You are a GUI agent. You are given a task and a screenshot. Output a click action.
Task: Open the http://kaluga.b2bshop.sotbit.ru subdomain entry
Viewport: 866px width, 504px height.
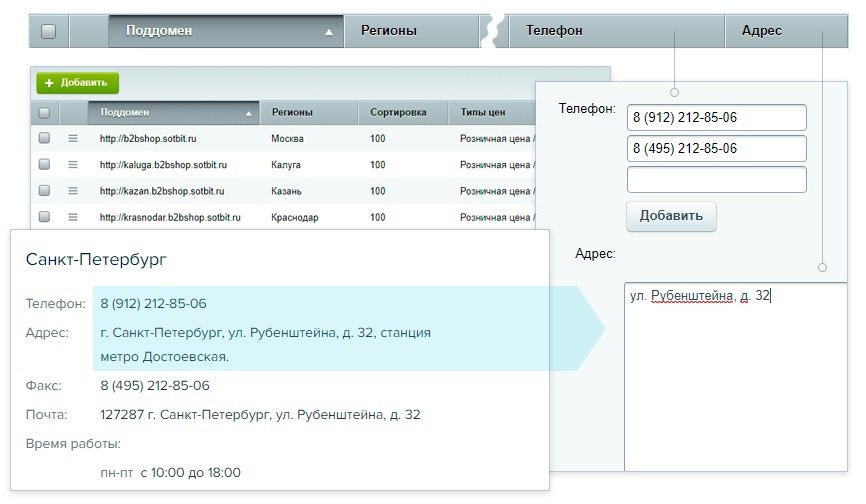coord(163,165)
